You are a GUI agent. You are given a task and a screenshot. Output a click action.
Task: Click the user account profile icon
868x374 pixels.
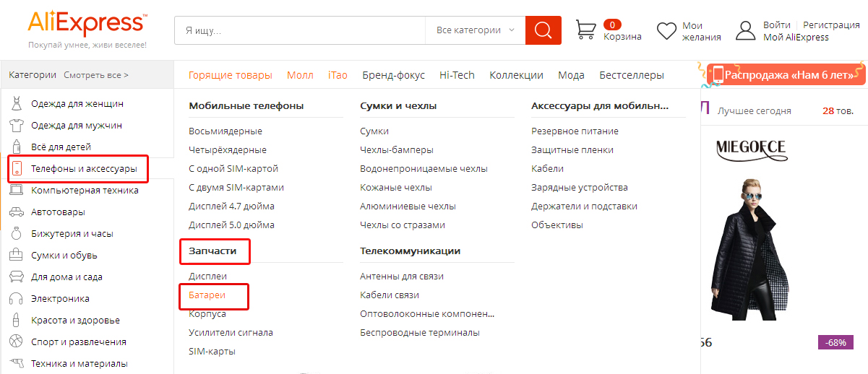pos(745,30)
